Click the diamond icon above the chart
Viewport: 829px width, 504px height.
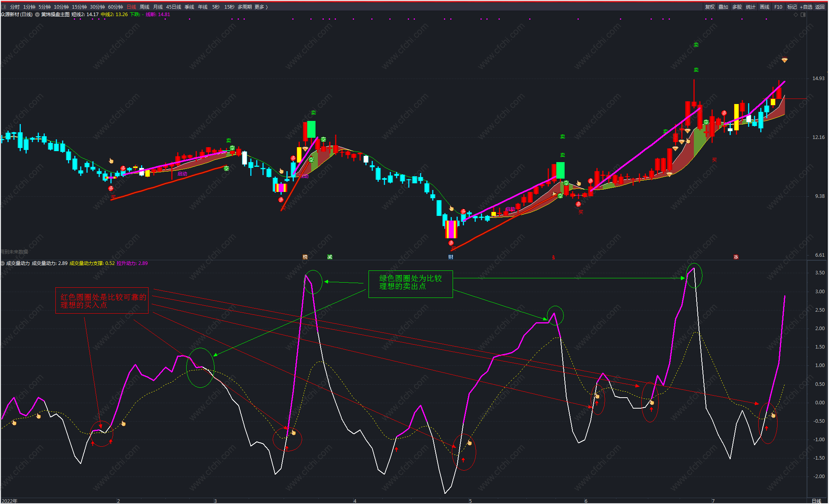pos(796,15)
